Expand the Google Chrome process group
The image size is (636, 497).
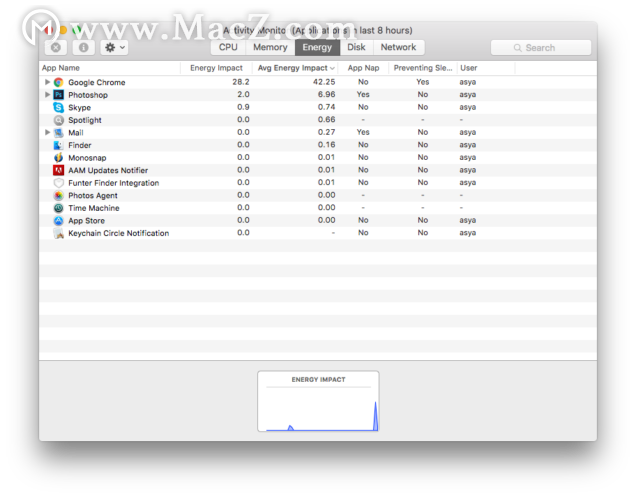point(47,82)
